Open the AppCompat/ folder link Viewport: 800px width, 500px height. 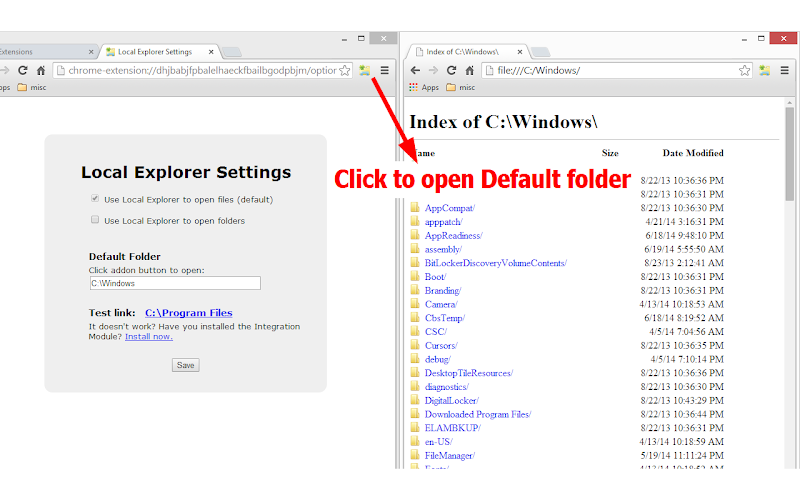[x=449, y=208]
